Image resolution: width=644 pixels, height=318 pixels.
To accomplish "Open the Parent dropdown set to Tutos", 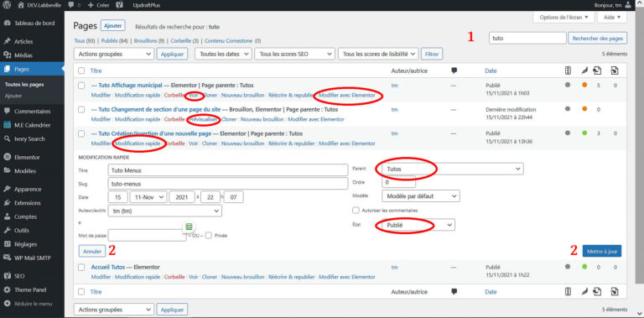I will 453,169.
